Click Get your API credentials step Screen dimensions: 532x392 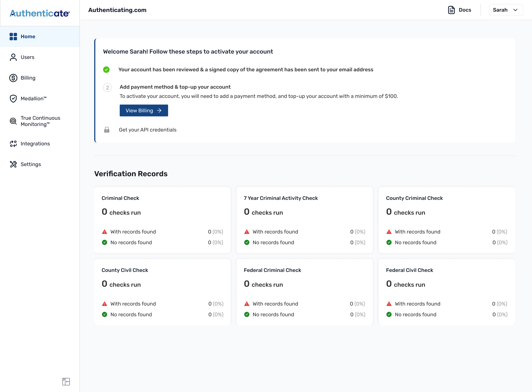point(148,130)
